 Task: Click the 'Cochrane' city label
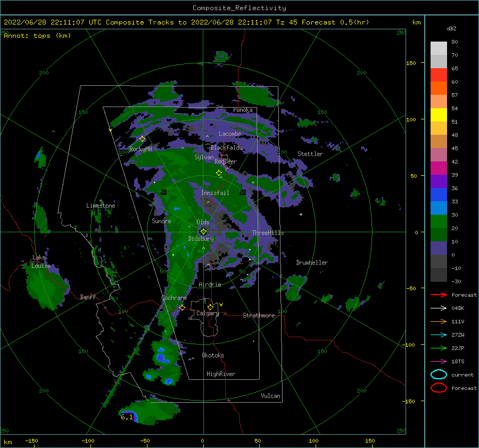tap(174, 298)
